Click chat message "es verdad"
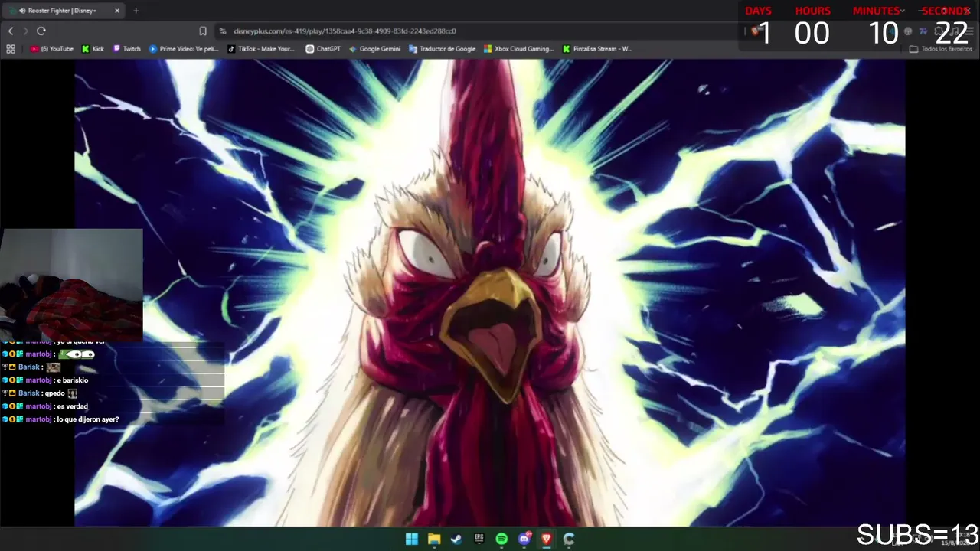The image size is (980, 551). click(73, 406)
